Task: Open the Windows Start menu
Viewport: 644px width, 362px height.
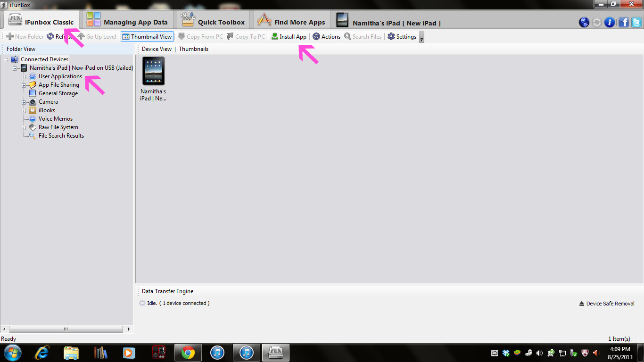Action: 13,353
